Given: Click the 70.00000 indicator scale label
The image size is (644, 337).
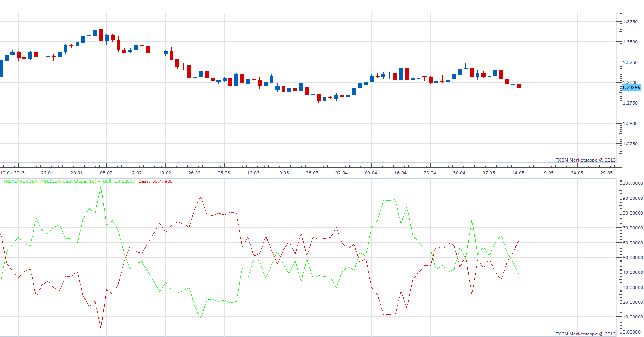Looking at the screenshot, I should [x=633, y=228].
